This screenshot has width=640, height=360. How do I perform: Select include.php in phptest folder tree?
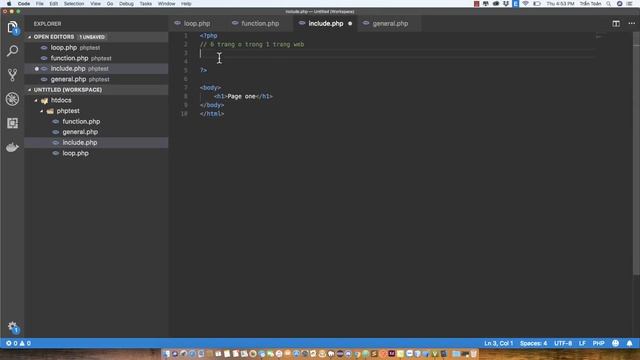point(96,143)
